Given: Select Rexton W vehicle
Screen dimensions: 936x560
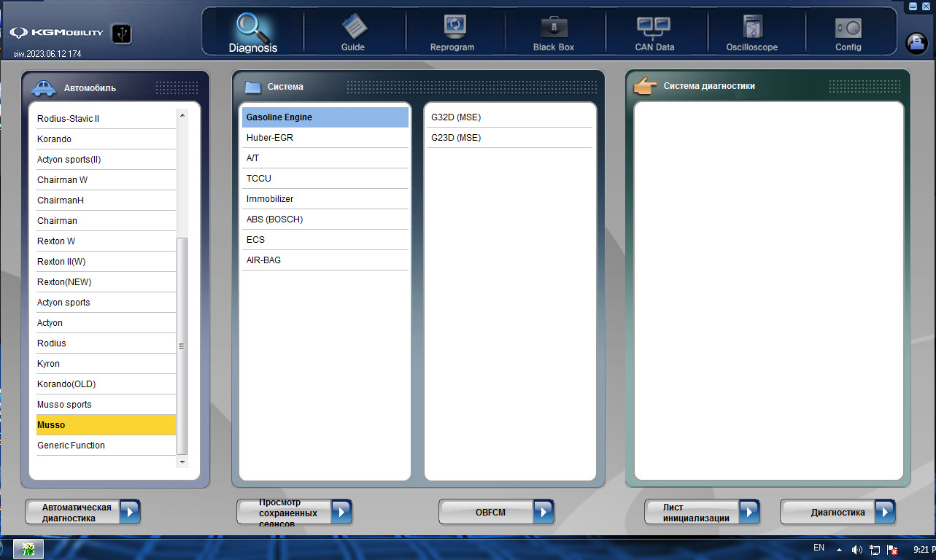Looking at the screenshot, I should [106, 241].
